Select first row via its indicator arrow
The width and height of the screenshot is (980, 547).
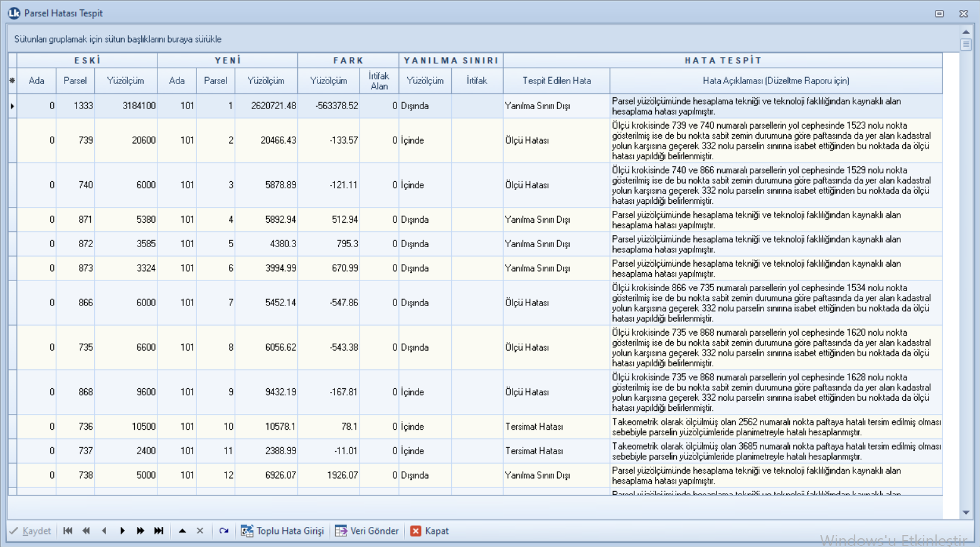pyautogui.click(x=12, y=106)
